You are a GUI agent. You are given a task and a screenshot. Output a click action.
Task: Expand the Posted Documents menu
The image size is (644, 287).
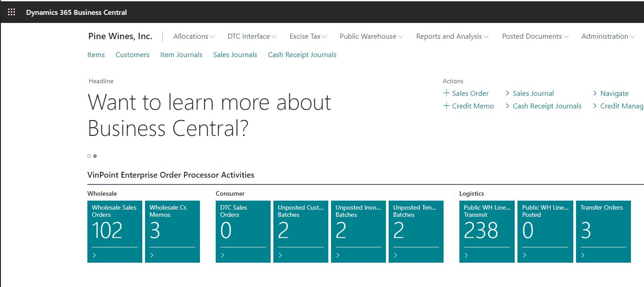(535, 36)
